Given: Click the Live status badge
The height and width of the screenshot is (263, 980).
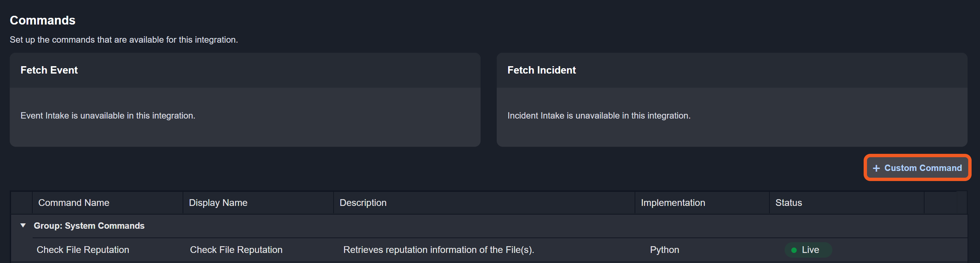Looking at the screenshot, I should (x=808, y=250).
